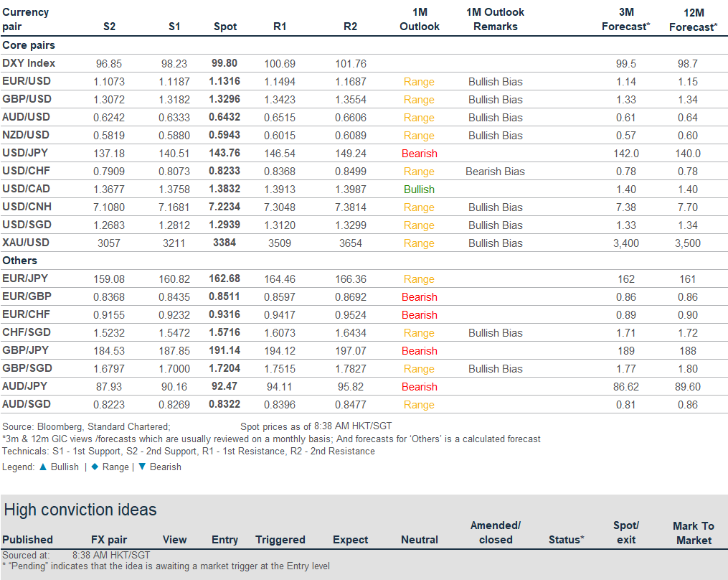Select the EUR/GBP row label
The image size is (728, 580).
point(27,296)
